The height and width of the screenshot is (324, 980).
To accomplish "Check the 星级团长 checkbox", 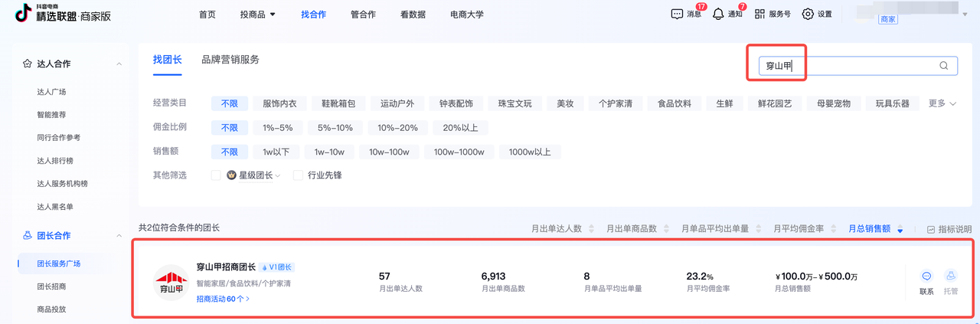I will tap(216, 175).
